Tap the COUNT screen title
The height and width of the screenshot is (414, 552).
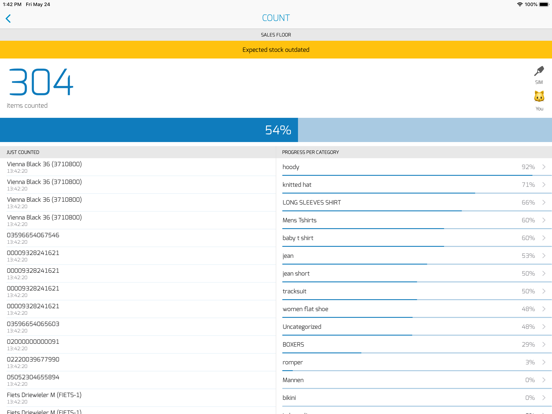276,18
